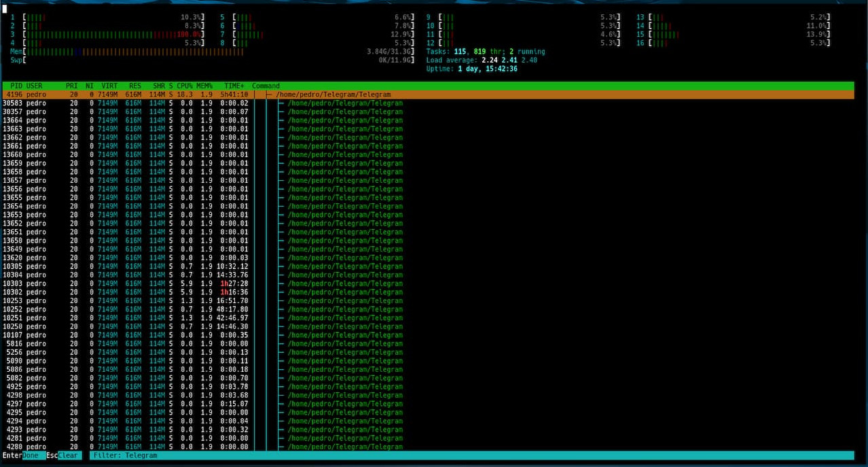Select process row with PID 5086
The height and width of the screenshot is (467, 868).
428,369
